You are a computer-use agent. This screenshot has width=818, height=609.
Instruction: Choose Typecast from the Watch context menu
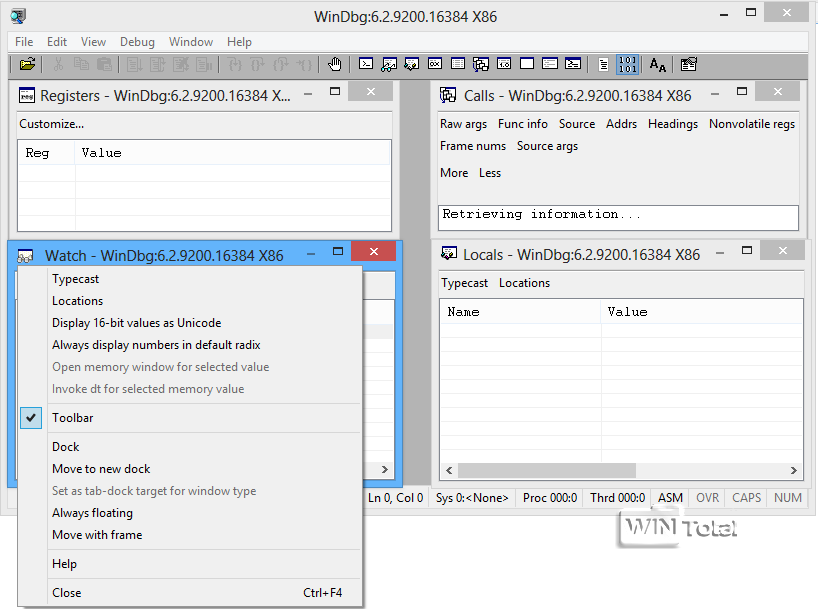pyautogui.click(x=189, y=279)
